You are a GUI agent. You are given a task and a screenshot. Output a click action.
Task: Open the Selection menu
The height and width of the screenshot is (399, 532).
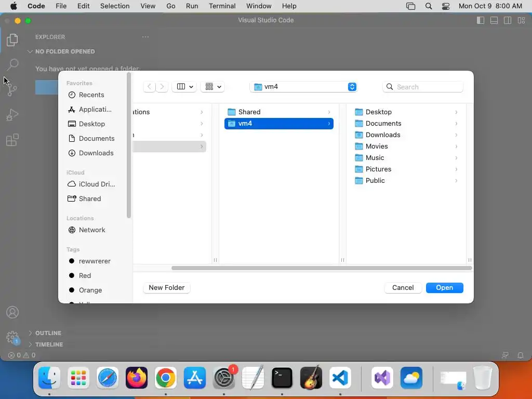115,6
